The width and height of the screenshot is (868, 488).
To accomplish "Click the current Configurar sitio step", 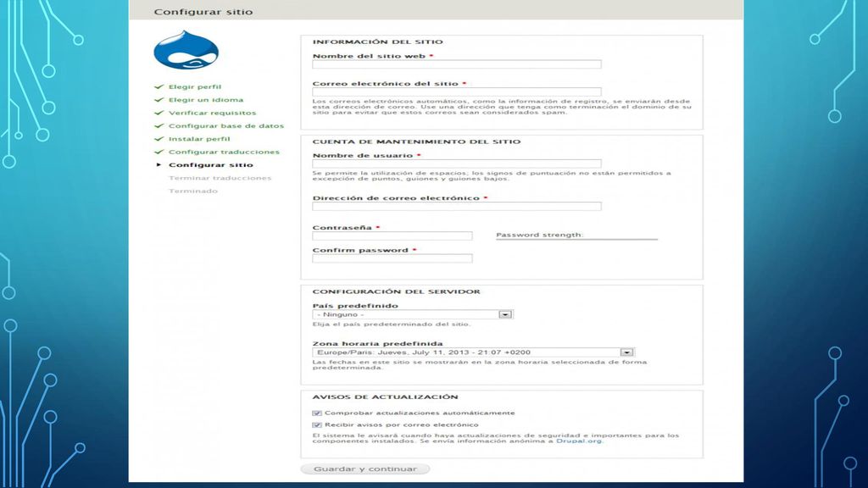I will (211, 165).
